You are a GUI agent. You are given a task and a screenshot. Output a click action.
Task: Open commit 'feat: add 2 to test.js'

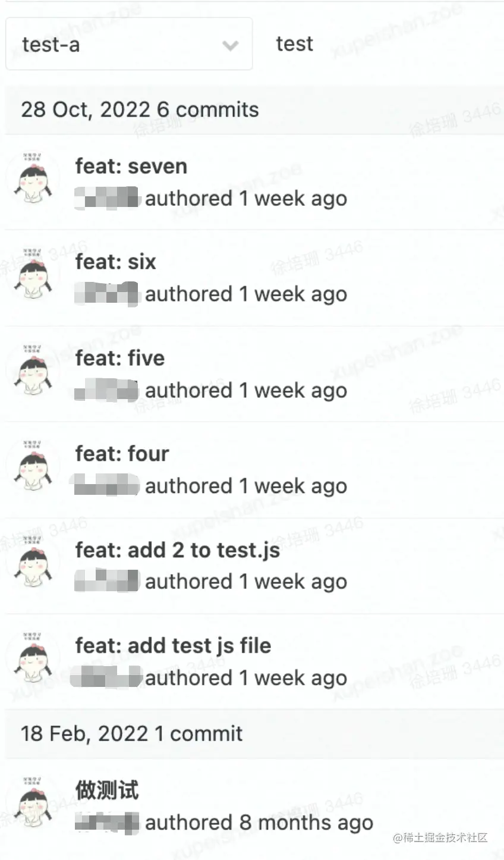(x=177, y=550)
